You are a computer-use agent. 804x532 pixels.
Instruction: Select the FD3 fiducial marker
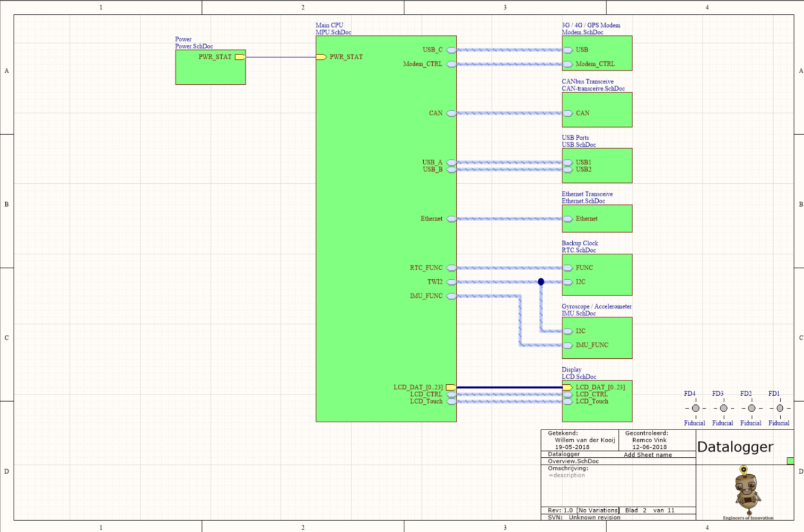click(723, 408)
